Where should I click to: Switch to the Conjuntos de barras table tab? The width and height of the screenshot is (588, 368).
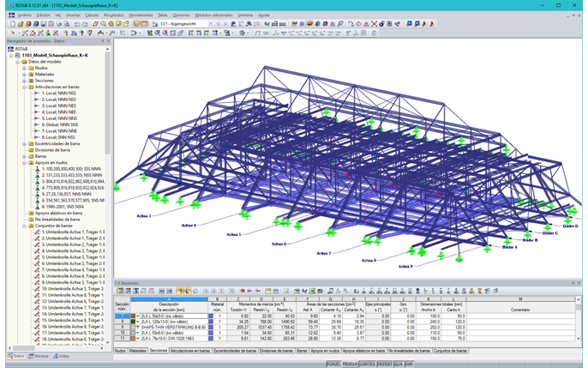450,351
